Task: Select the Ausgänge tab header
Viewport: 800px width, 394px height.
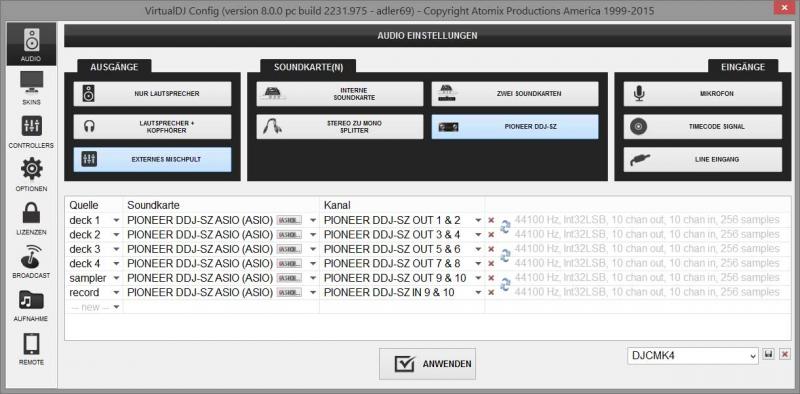Action: pos(114,67)
